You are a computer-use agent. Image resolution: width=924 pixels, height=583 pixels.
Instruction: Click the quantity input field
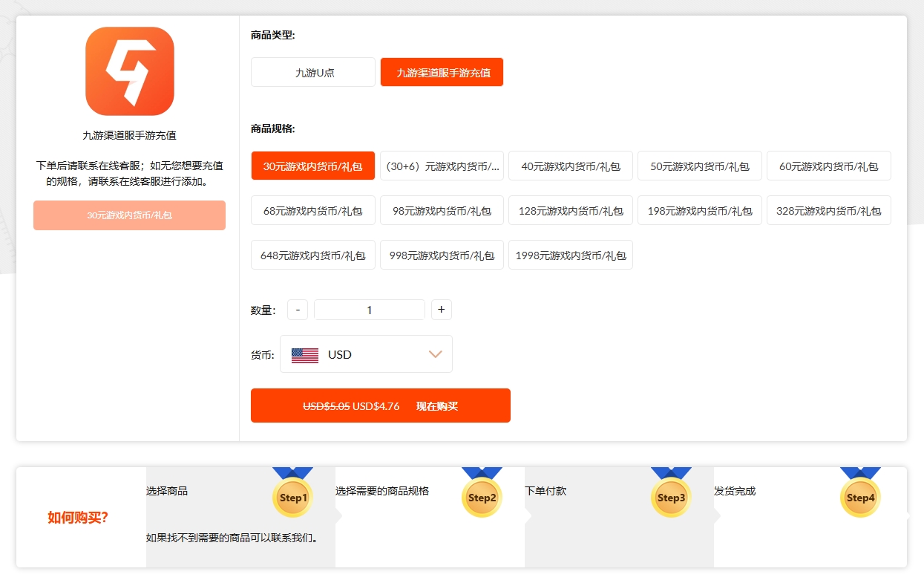[370, 310]
